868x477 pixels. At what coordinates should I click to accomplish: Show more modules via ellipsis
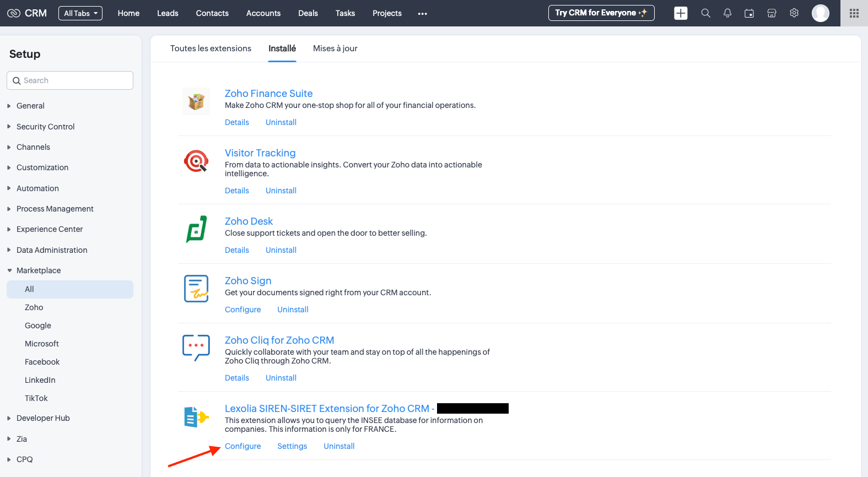(423, 14)
